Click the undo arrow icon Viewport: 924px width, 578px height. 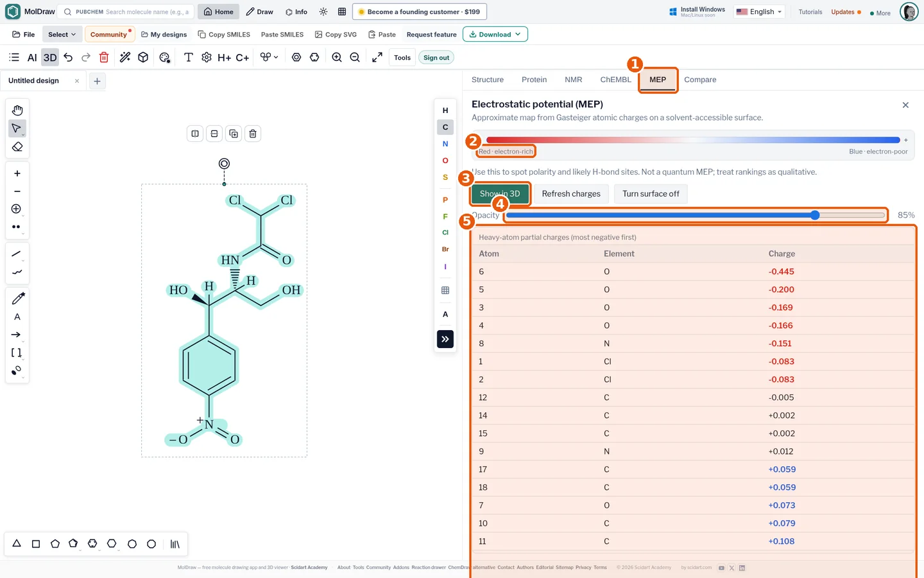click(x=68, y=58)
